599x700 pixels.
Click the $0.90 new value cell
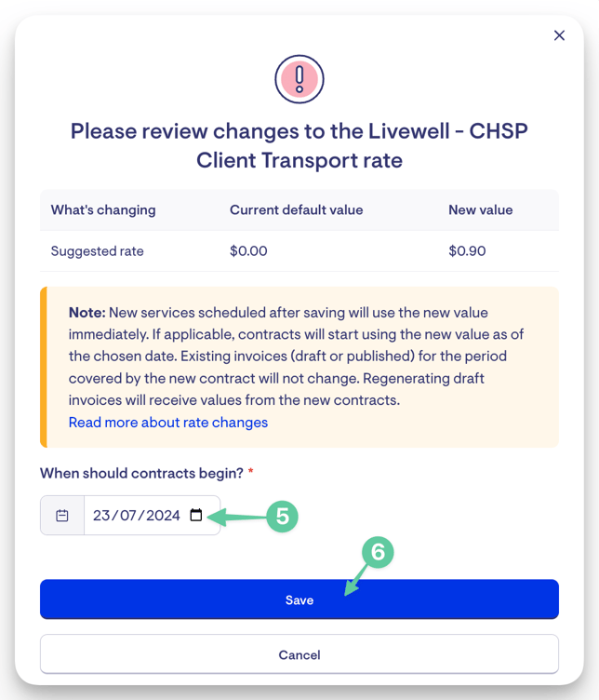click(467, 251)
